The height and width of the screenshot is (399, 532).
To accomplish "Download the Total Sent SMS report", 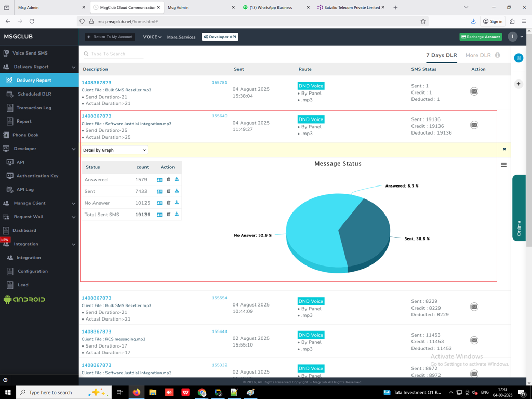I will tap(177, 214).
